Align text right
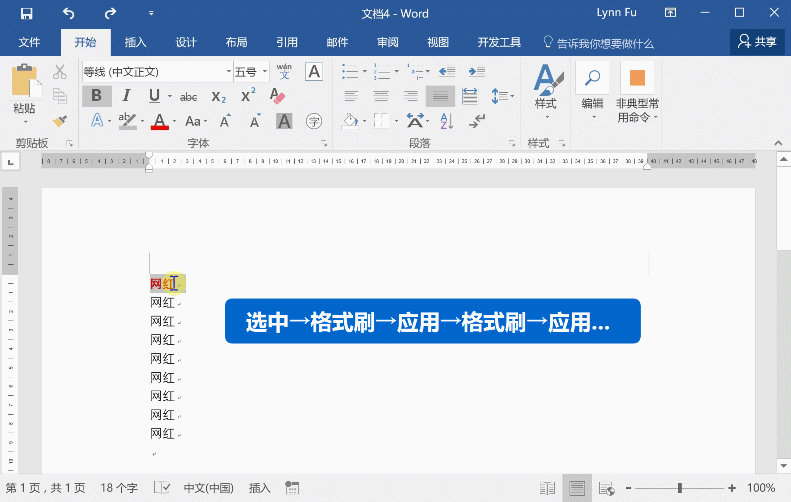The height and width of the screenshot is (502, 791). (x=411, y=96)
